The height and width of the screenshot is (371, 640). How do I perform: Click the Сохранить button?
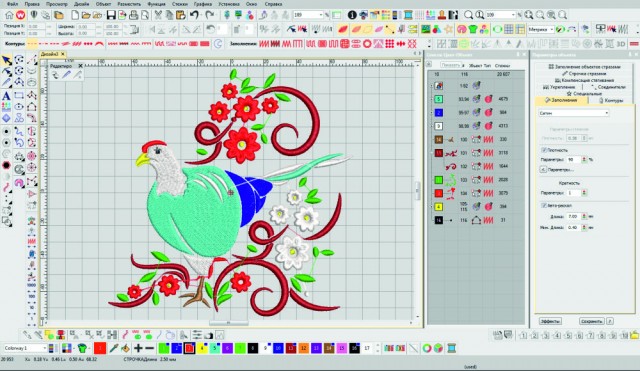coord(591,321)
